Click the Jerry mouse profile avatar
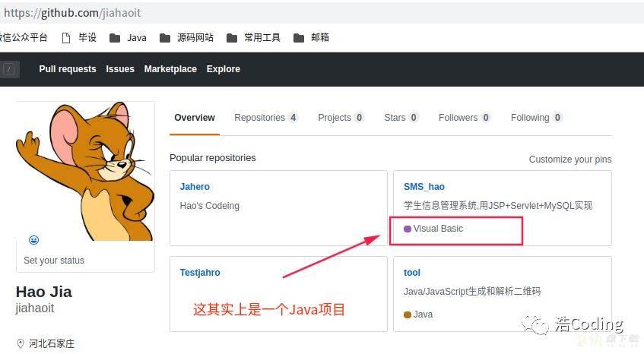644x354 pixels. 85,171
